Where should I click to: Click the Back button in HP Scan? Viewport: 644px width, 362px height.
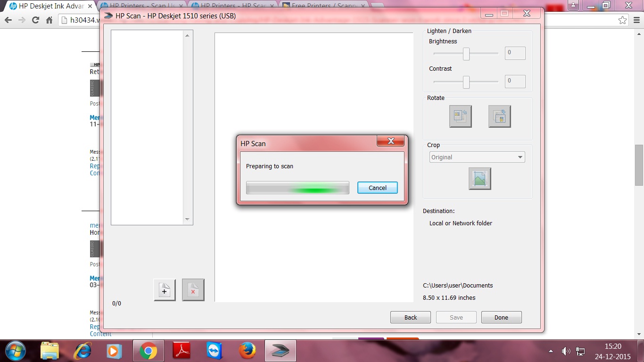point(411,317)
